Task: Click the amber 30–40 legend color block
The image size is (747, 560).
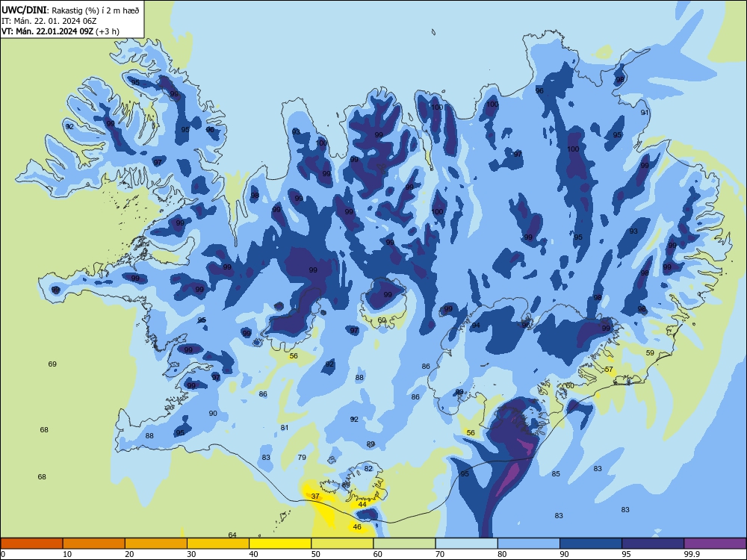Action: tap(218, 544)
